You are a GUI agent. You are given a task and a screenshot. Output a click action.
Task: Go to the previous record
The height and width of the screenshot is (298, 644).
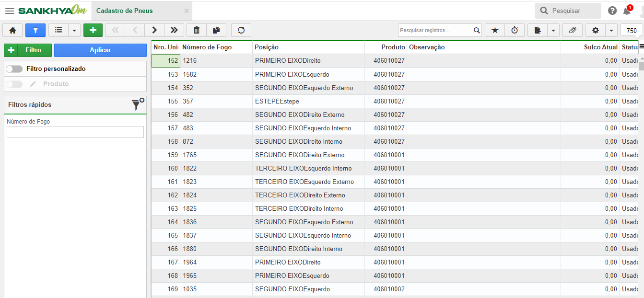(x=135, y=30)
